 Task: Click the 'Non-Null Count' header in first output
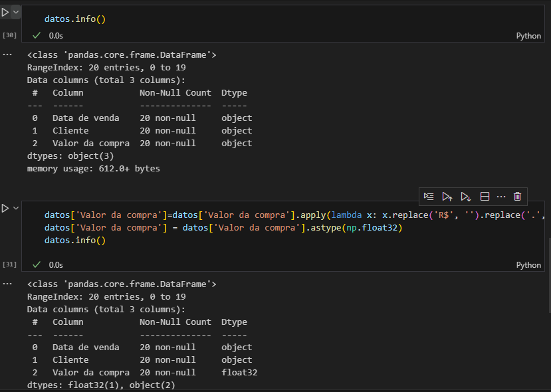(x=175, y=93)
